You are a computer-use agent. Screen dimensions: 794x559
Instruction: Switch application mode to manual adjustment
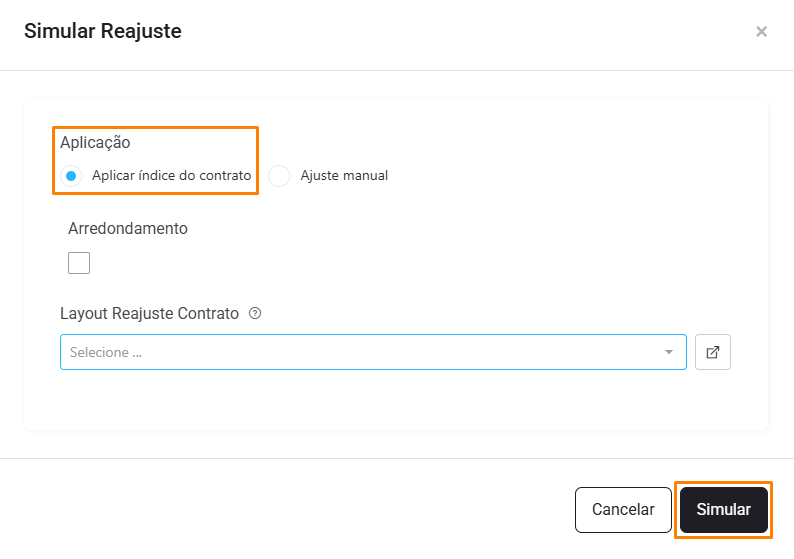coord(279,176)
